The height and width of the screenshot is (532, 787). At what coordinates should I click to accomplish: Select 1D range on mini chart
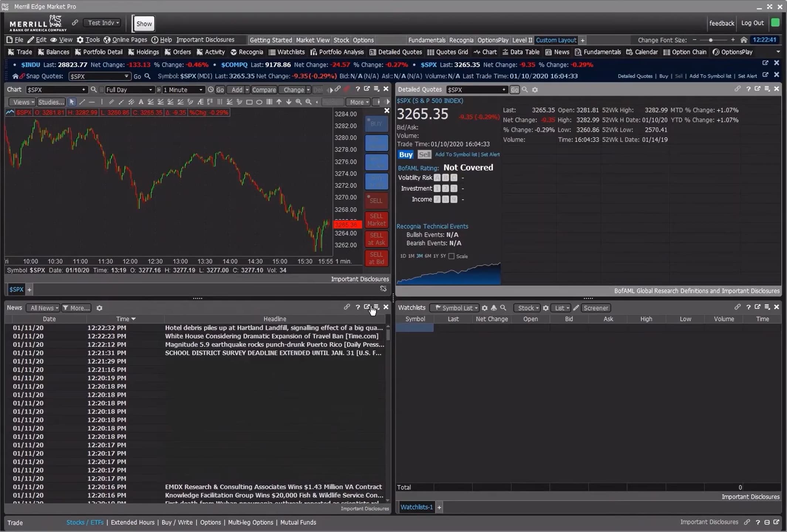(x=403, y=256)
